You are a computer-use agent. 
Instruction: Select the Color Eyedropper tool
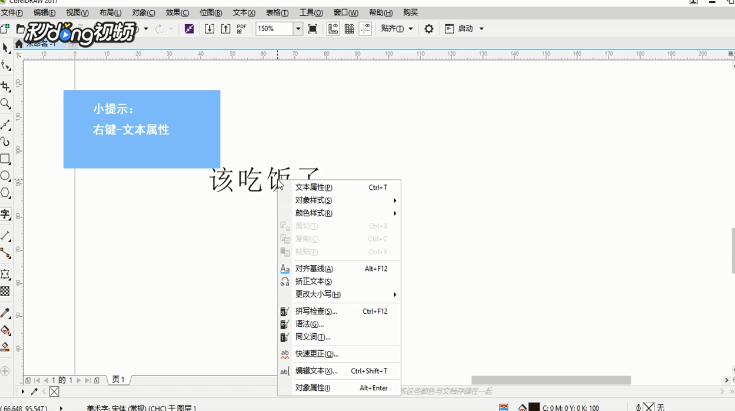tap(6, 313)
